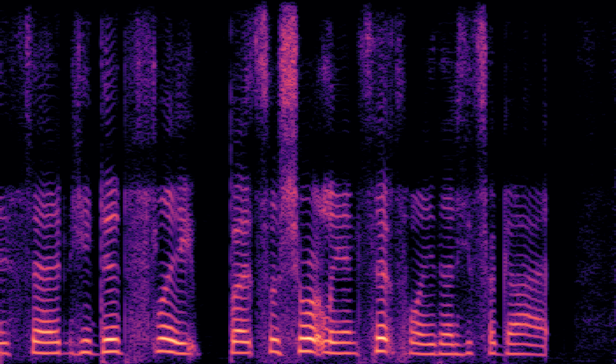Click the first bright harmonic stack's lowest band

tap(46, 343)
